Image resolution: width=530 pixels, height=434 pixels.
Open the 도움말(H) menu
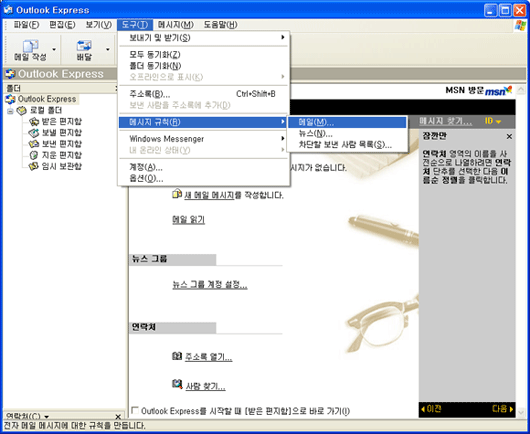coord(220,25)
